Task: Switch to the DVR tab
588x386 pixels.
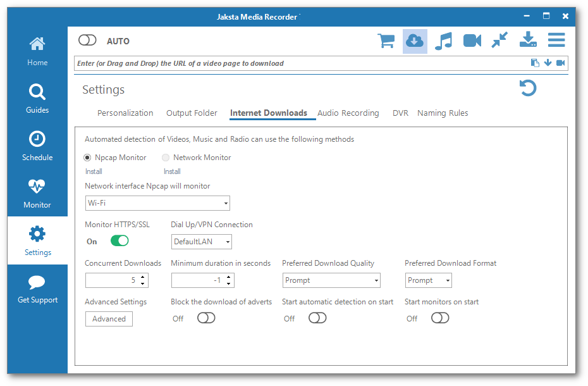Action: click(x=400, y=113)
